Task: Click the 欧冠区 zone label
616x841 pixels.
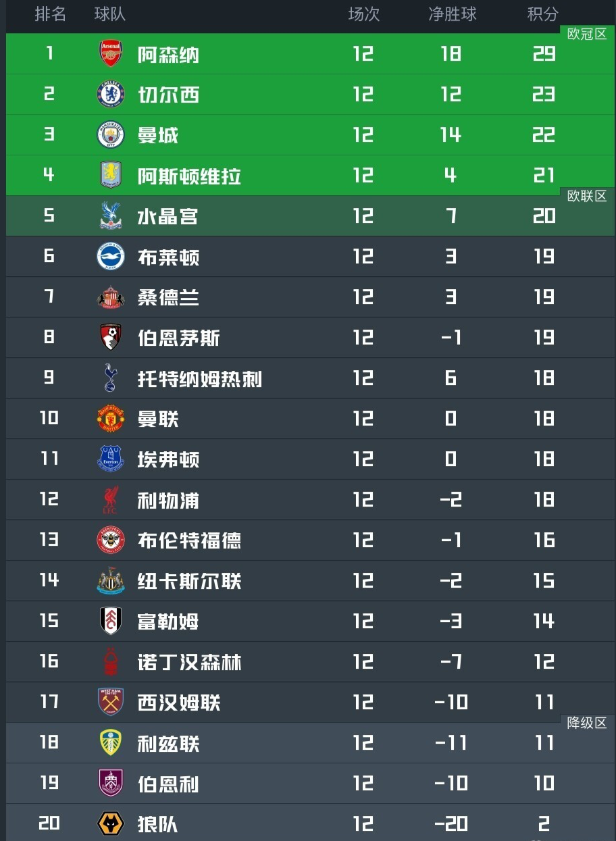Action: point(586,34)
